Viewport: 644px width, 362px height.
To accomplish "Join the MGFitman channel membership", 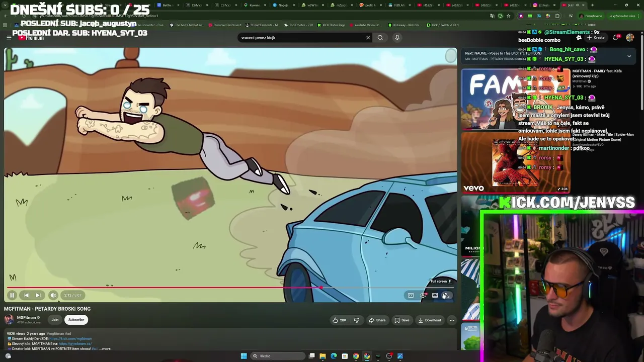I will pyautogui.click(x=55, y=320).
